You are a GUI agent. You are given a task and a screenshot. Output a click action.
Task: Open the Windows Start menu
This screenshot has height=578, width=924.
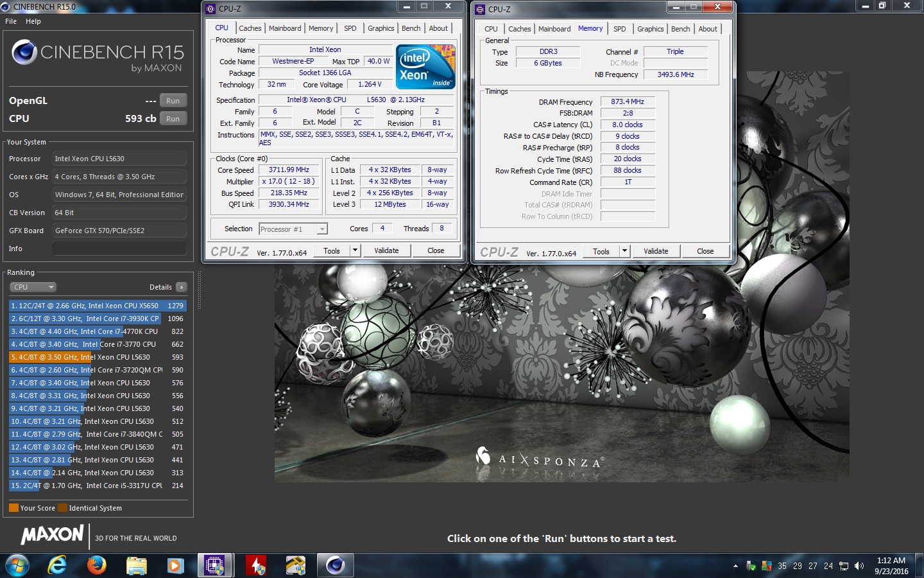(17, 566)
